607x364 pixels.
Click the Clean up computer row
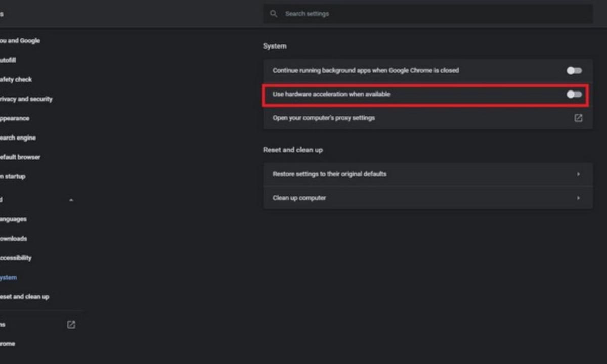coord(427,198)
